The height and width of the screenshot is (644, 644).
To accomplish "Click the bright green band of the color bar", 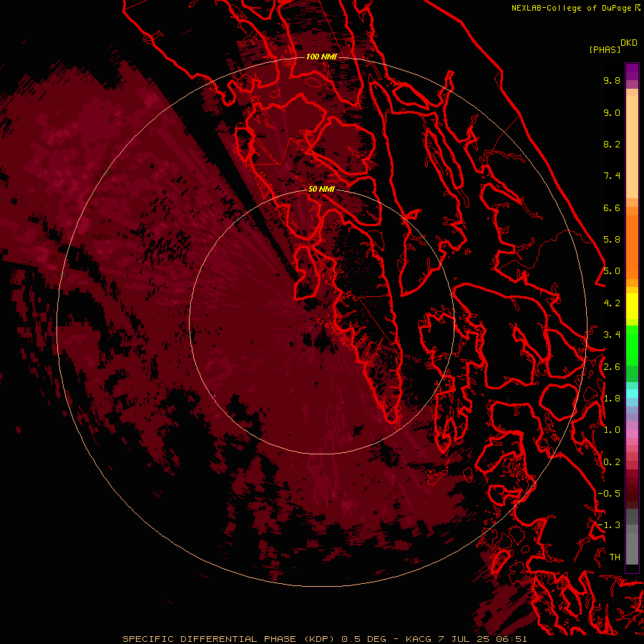I will point(632,345).
